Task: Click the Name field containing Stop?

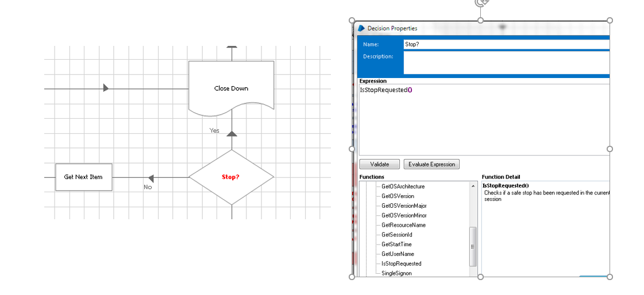Action: pos(507,44)
